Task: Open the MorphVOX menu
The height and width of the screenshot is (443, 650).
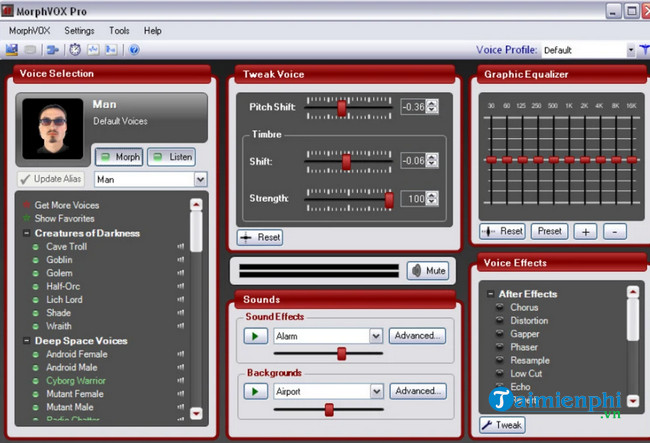Action: coord(29,31)
